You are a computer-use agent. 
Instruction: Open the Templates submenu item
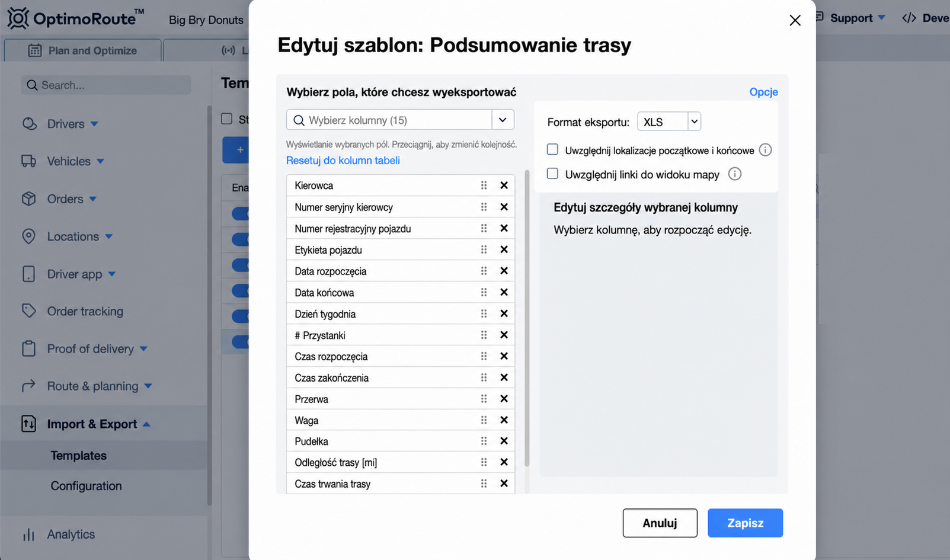pyautogui.click(x=79, y=455)
